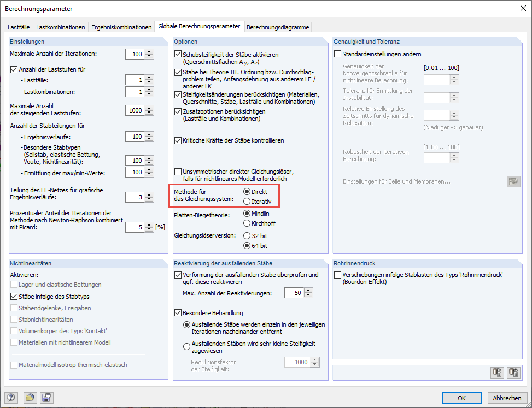This screenshot has width=532, height=408.
Task: Click the right default-parameters icon at bottom right
Action: pos(513,372)
